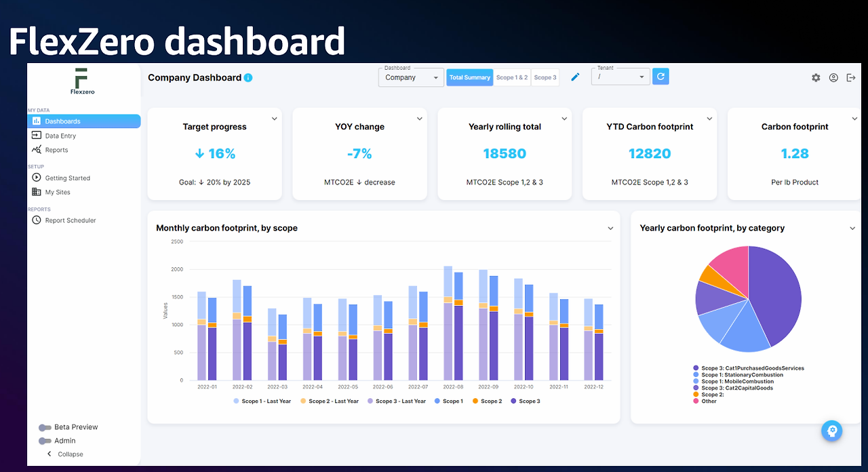Image resolution: width=868 pixels, height=472 pixels.
Task: Open the user account profile icon
Action: point(833,78)
